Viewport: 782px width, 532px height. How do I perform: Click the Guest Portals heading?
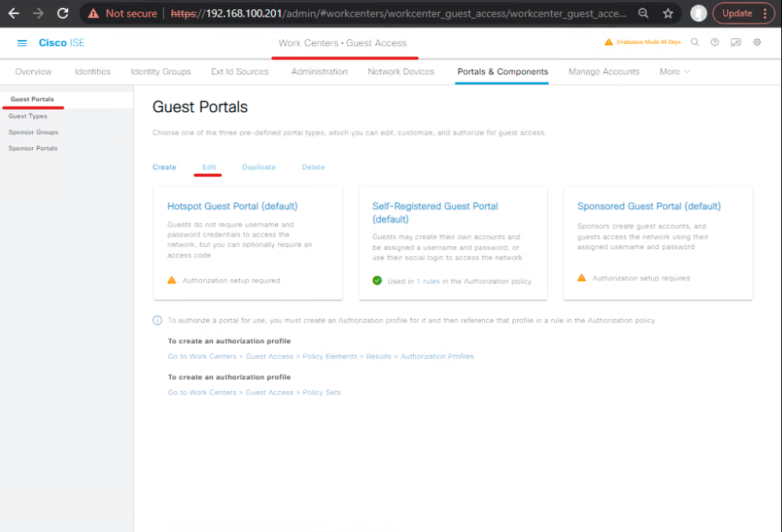(200, 107)
